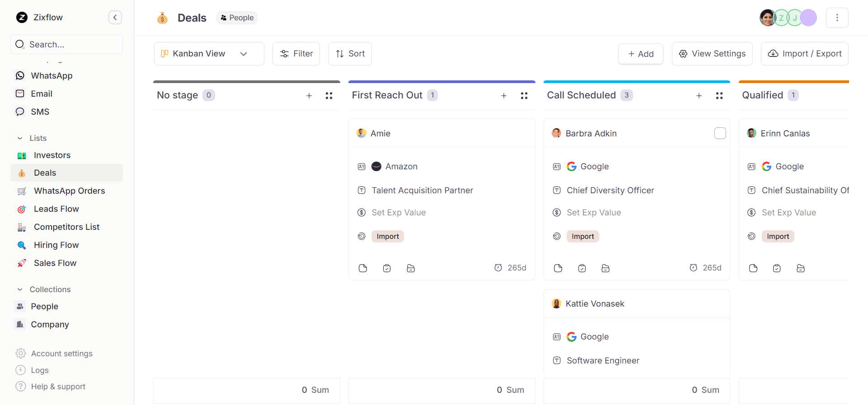Open the Kanban View dropdown
The width and height of the screenshot is (868, 405).
(x=209, y=54)
